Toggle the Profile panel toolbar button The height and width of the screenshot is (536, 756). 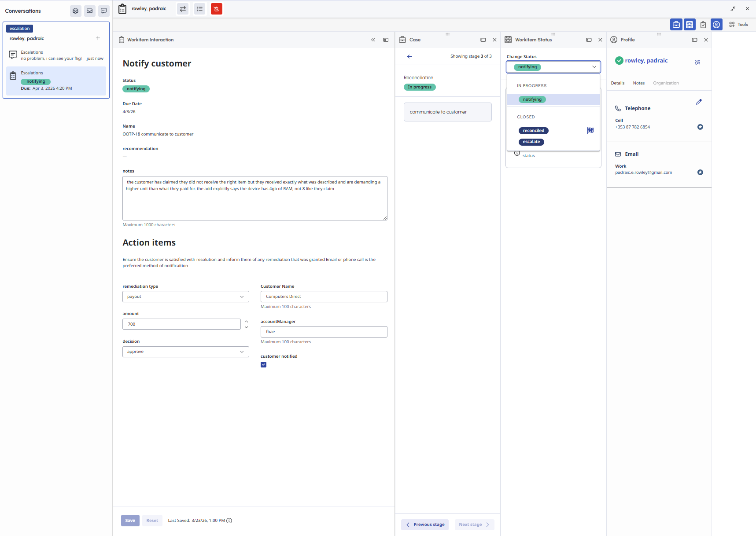[716, 25]
